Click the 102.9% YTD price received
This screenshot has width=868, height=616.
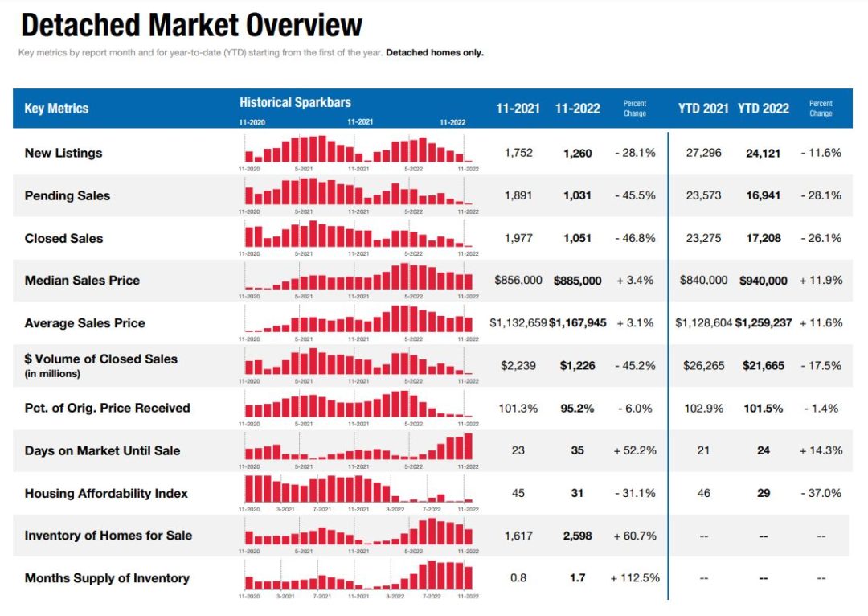coord(703,409)
